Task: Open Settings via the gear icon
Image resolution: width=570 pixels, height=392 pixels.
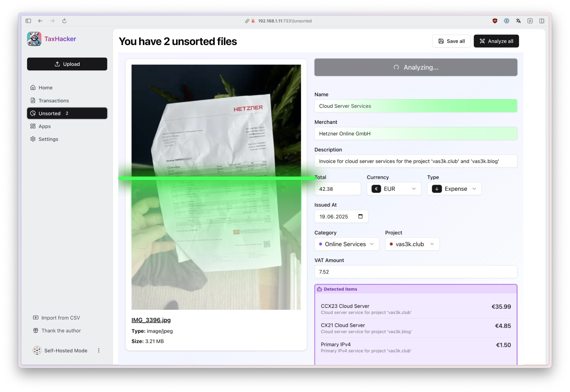Action: (33, 139)
